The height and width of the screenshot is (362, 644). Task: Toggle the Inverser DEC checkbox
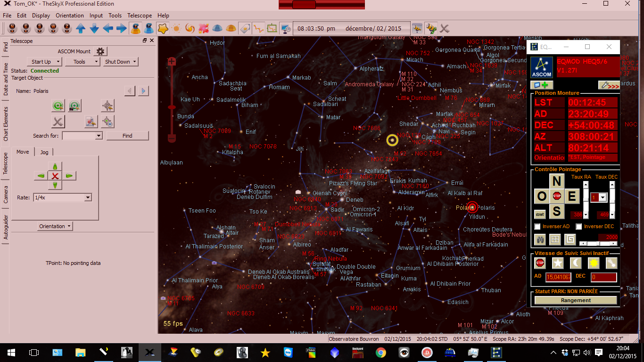[579, 227]
